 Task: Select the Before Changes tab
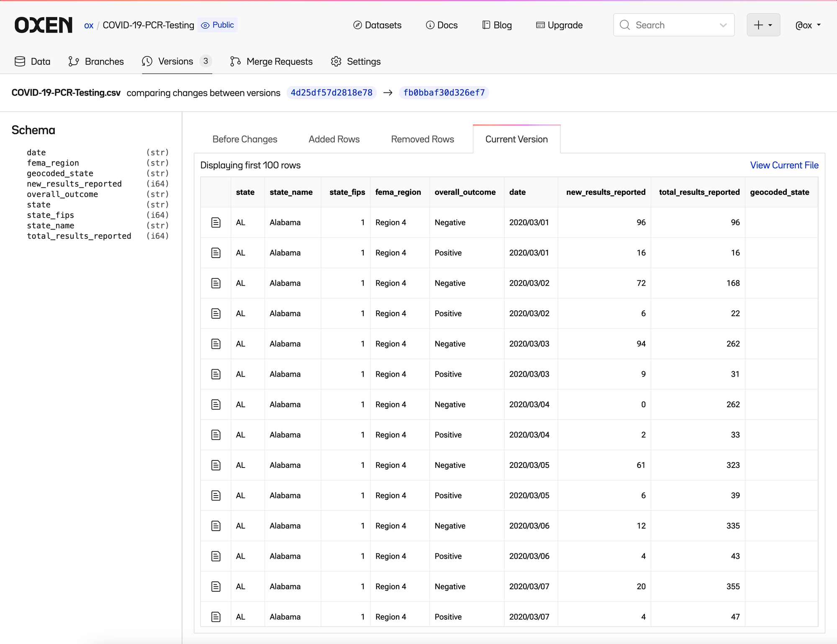(245, 139)
